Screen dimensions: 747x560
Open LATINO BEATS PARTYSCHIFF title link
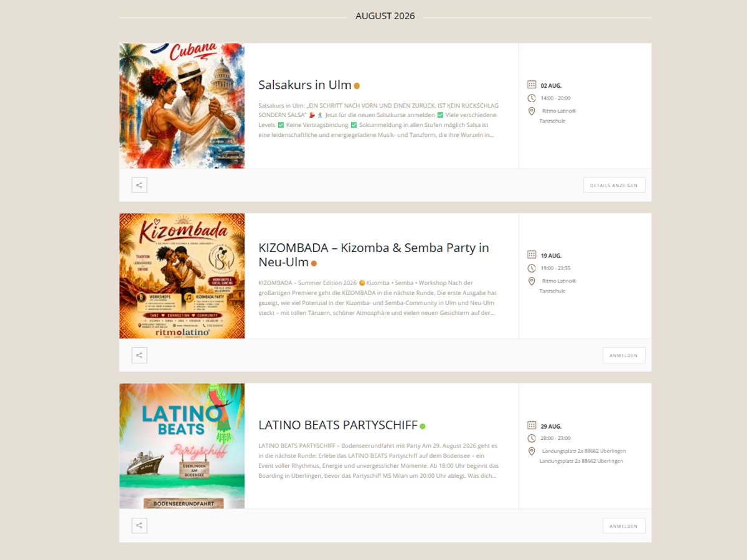coord(338,426)
